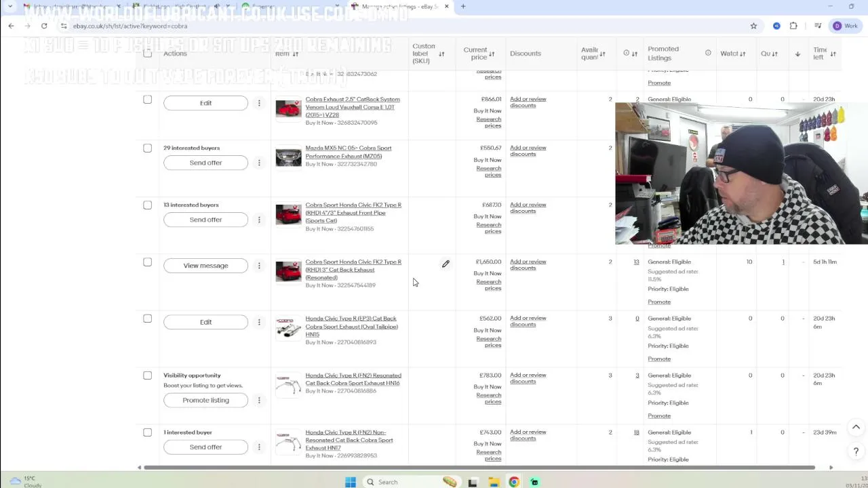The height and width of the screenshot is (488, 868).
Task: Click 13 views count for FK2 Cat Back
Action: (636, 262)
